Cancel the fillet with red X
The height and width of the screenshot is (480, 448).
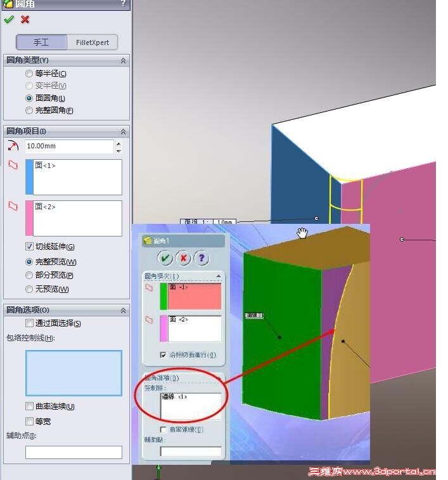[x=25, y=20]
